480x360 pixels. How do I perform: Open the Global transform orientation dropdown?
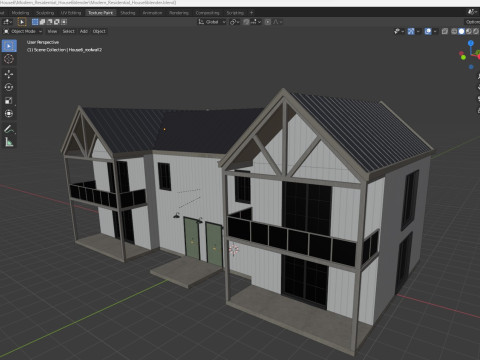click(212, 22)
